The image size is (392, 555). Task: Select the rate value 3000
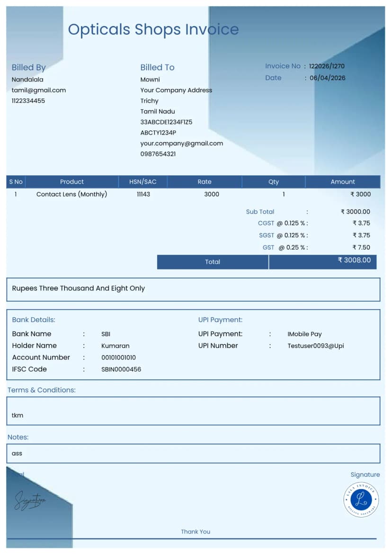(x=212, y=194)
